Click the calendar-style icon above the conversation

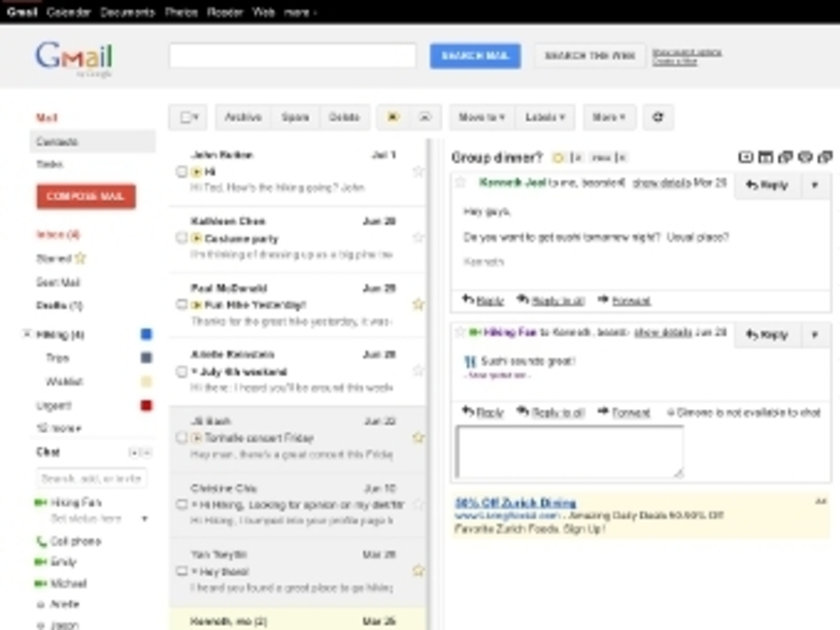coord(765,157)
